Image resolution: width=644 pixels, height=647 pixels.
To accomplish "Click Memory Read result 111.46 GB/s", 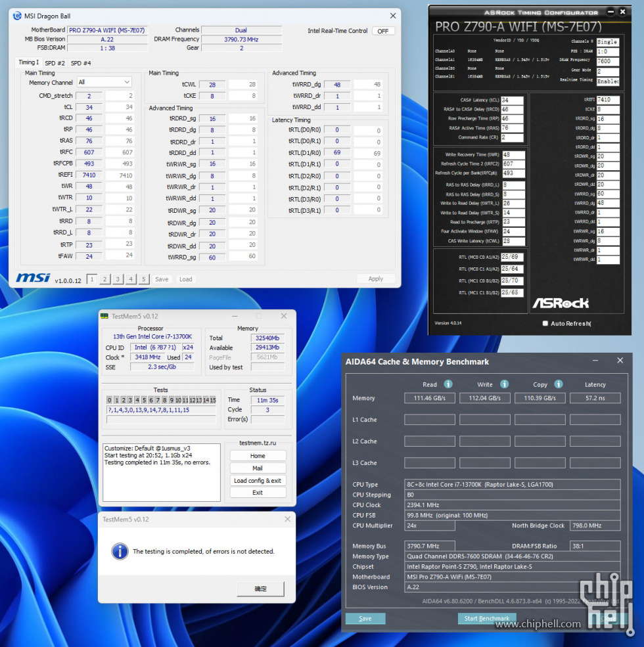I will tap(430, 398).
